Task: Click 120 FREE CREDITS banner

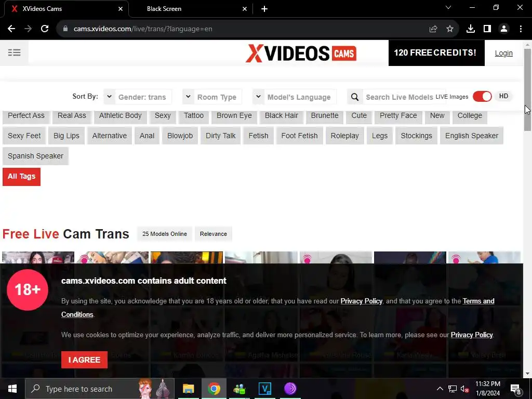Action: [x=436, y=53]
